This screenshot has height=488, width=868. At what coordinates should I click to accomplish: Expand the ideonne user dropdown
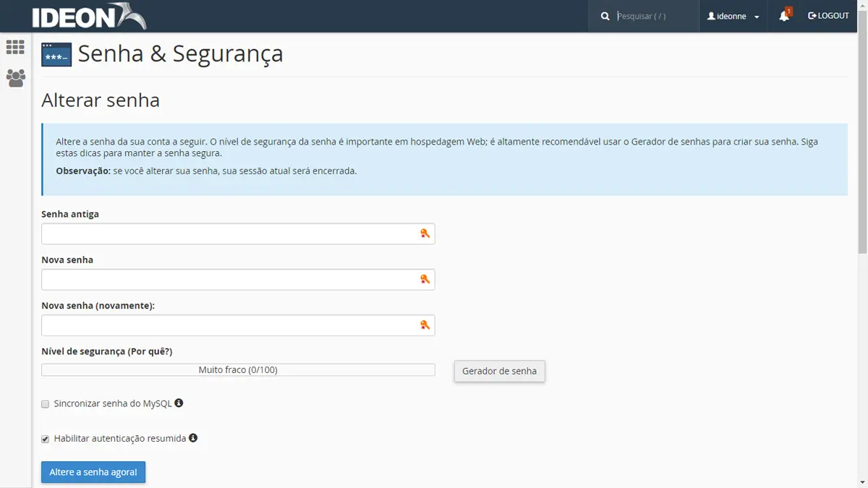tap(733, 16)
